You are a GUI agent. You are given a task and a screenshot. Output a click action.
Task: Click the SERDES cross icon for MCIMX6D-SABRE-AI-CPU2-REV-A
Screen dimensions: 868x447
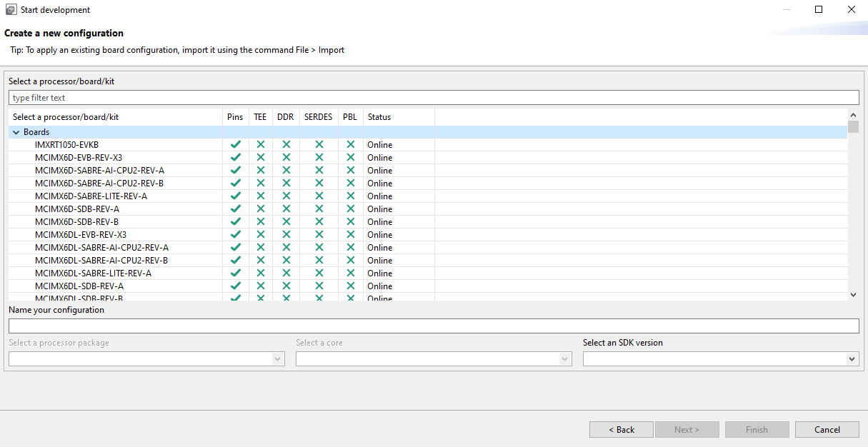point(319,170)
